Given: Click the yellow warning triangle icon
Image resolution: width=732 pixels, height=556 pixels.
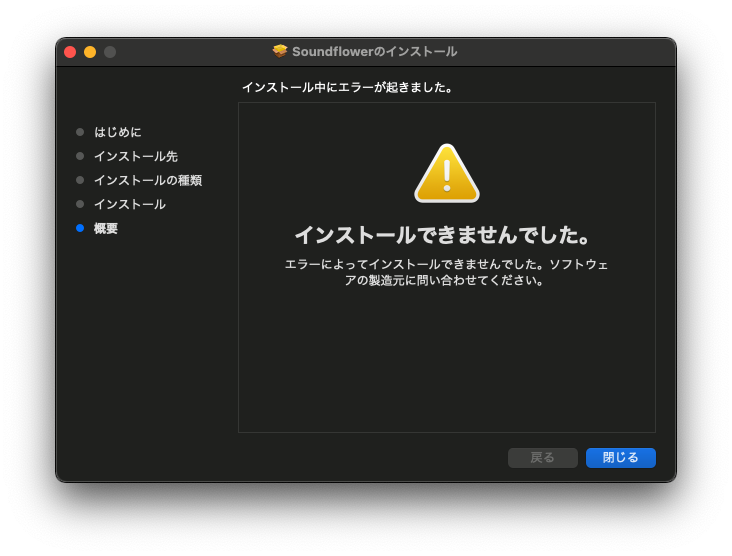Looking at the screenshot, I should pyautogui.click(x=446, y=174).
